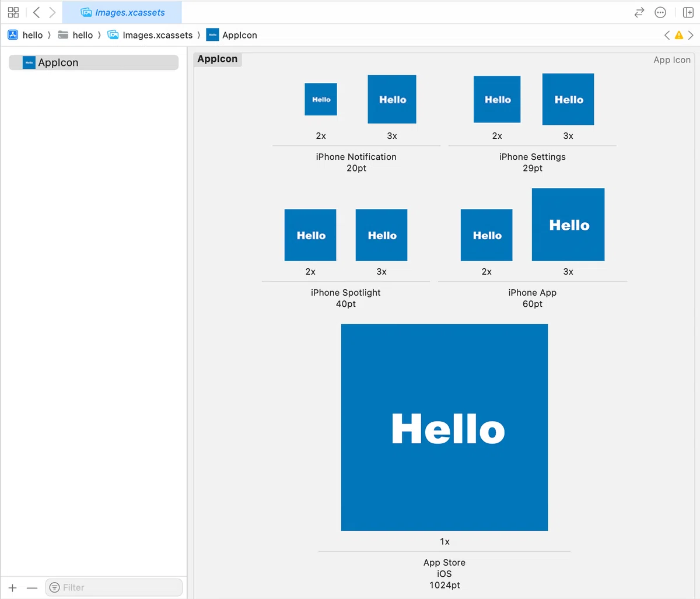Open the related items grid menu
Viewport: 700px width, 599px height.
coord(13,12)
